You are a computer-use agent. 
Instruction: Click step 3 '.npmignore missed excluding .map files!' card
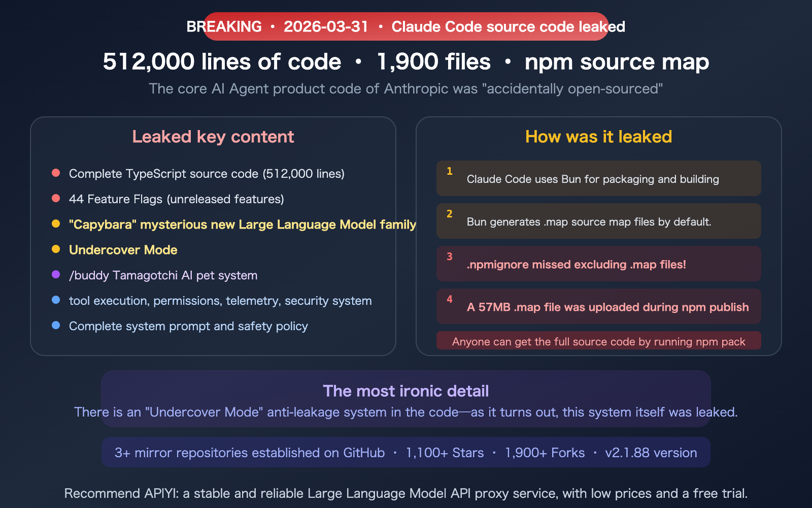pyautogui.click(x=599, y=264)
